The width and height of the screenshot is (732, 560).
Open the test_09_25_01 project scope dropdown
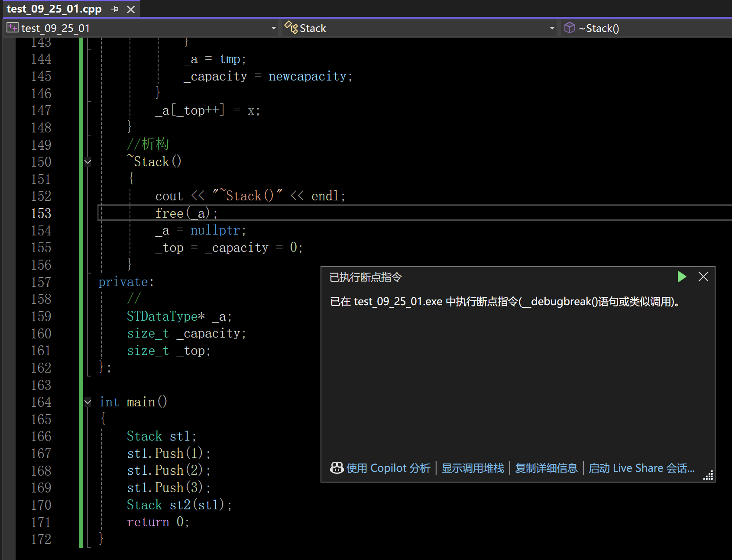(273, 28)
